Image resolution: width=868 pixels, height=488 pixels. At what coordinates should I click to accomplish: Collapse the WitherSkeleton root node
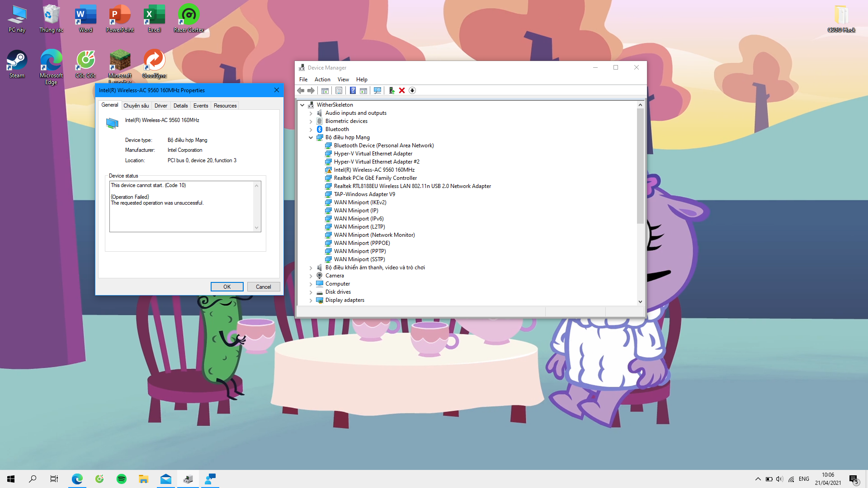[302, 105]
